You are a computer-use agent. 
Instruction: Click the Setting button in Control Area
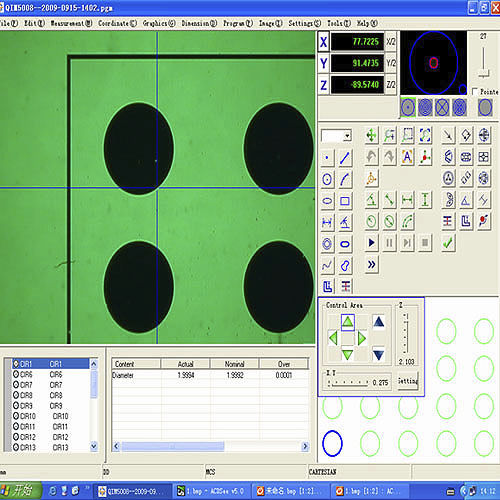click(407, 381)
